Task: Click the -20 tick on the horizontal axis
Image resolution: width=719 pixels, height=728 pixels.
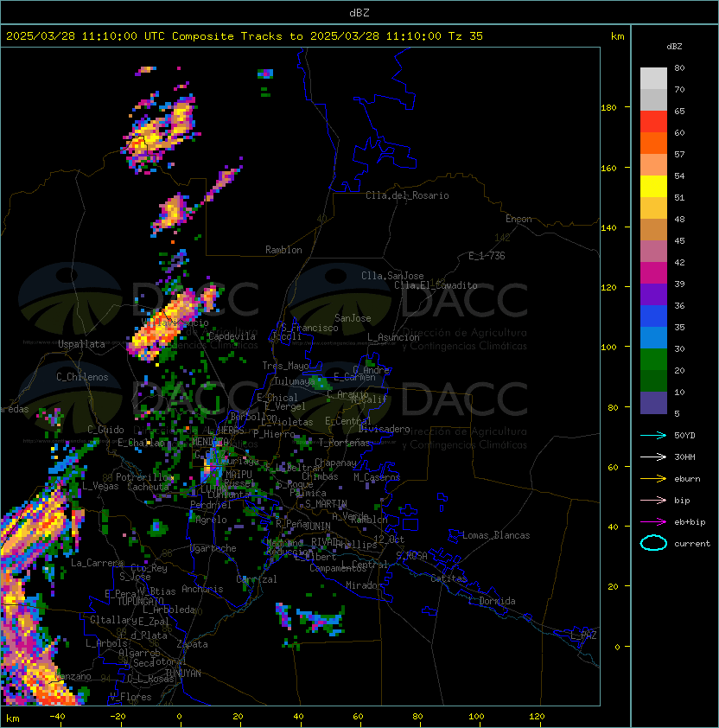Action: 118,717
